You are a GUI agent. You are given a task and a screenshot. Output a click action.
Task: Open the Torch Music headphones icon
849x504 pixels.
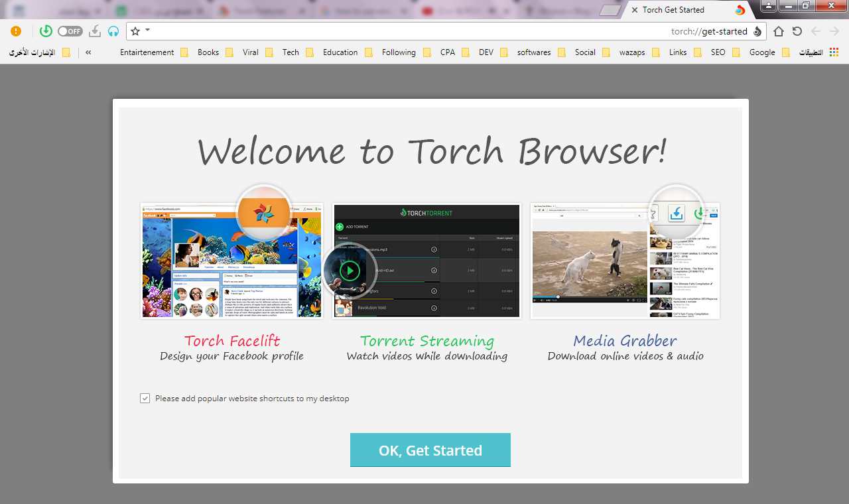tap(113, 31)
